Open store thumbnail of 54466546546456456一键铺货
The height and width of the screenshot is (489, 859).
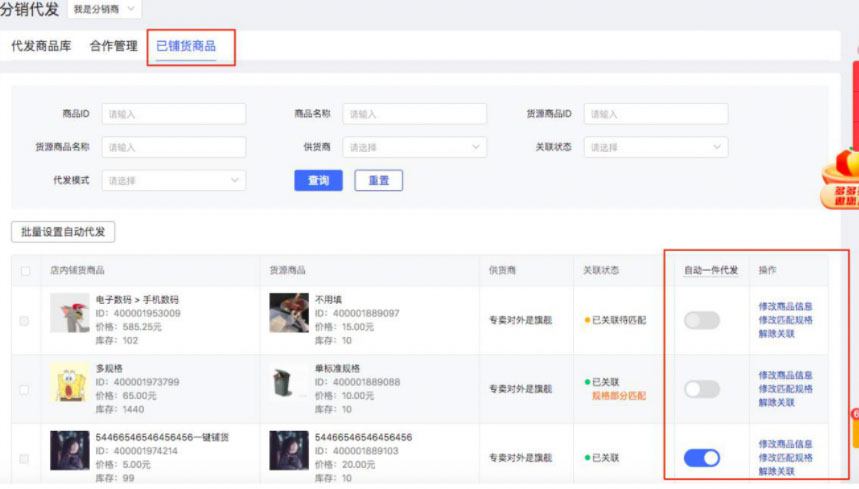[x=70, y=451]
